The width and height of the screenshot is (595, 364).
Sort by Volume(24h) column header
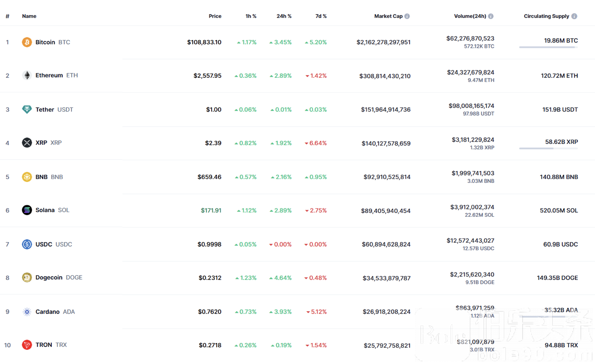(x=470, y=16)
